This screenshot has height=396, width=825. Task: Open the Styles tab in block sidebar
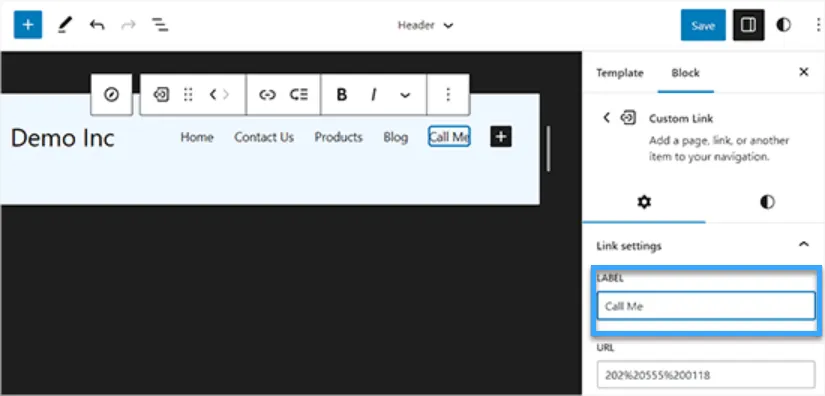tap(767, 202)
